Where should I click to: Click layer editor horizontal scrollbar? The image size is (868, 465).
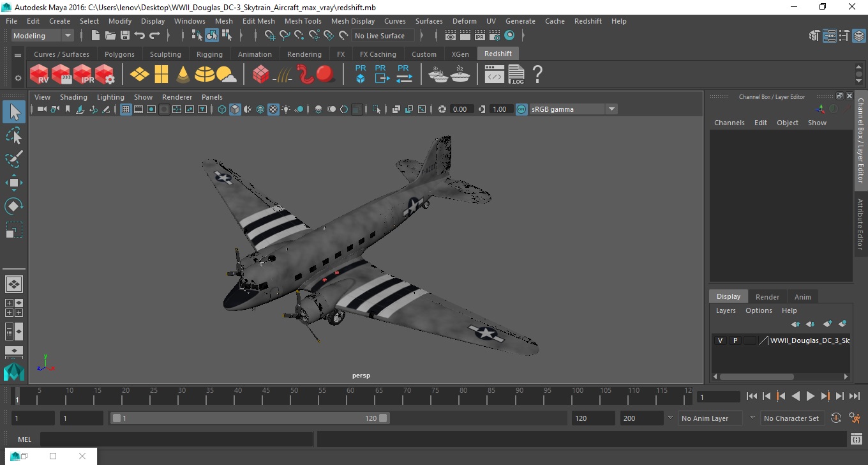756,377
